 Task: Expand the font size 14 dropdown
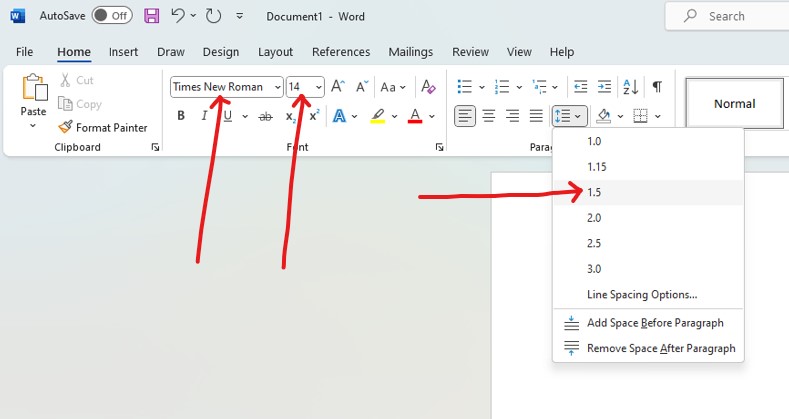[x=319, y=87]
